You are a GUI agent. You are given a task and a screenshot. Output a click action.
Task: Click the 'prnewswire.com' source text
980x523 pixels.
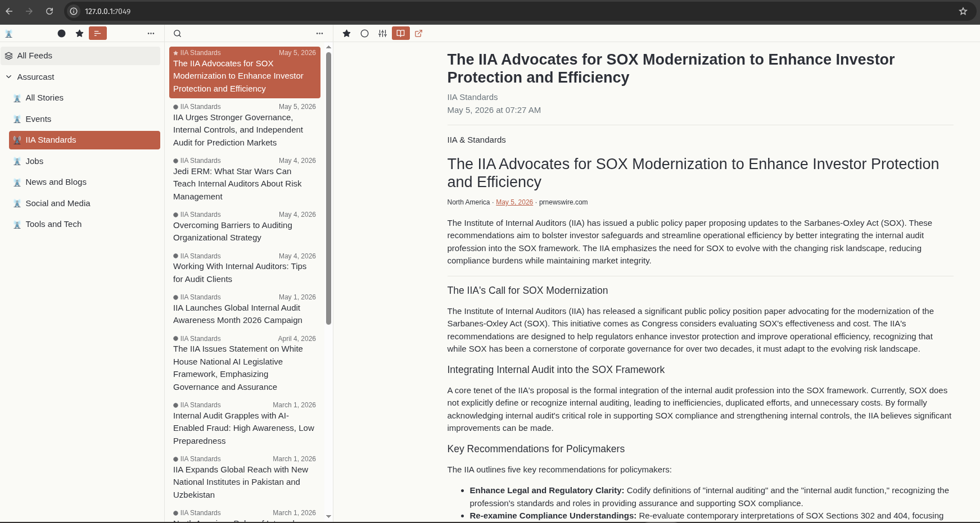pyautogui.click(x=563, y=202)
